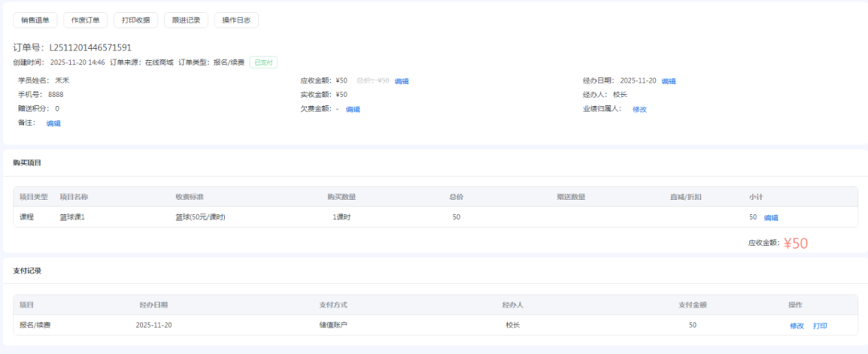Edit the 篮球课1 row subtotal

pos(771,218)
